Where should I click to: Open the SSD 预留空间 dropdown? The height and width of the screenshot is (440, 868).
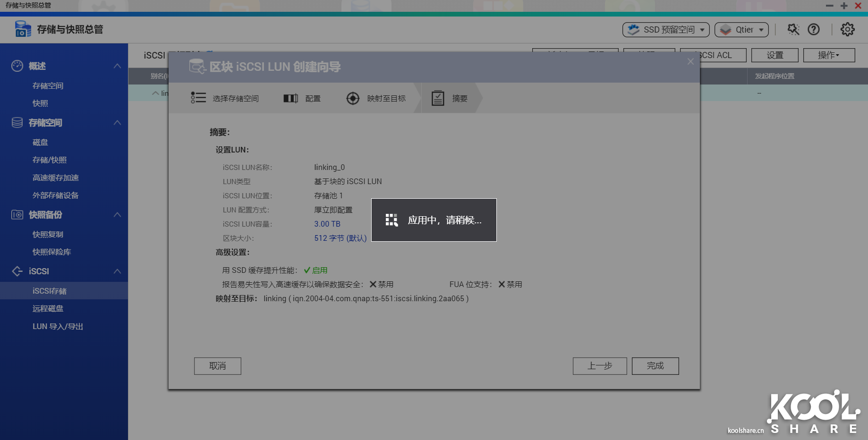[x=666, y=30]
